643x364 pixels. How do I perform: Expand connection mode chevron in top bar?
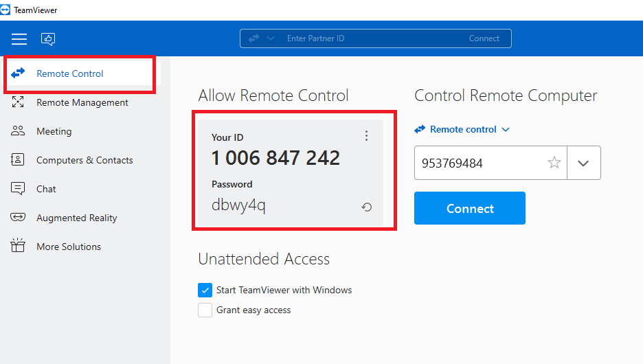coord(270,38)
